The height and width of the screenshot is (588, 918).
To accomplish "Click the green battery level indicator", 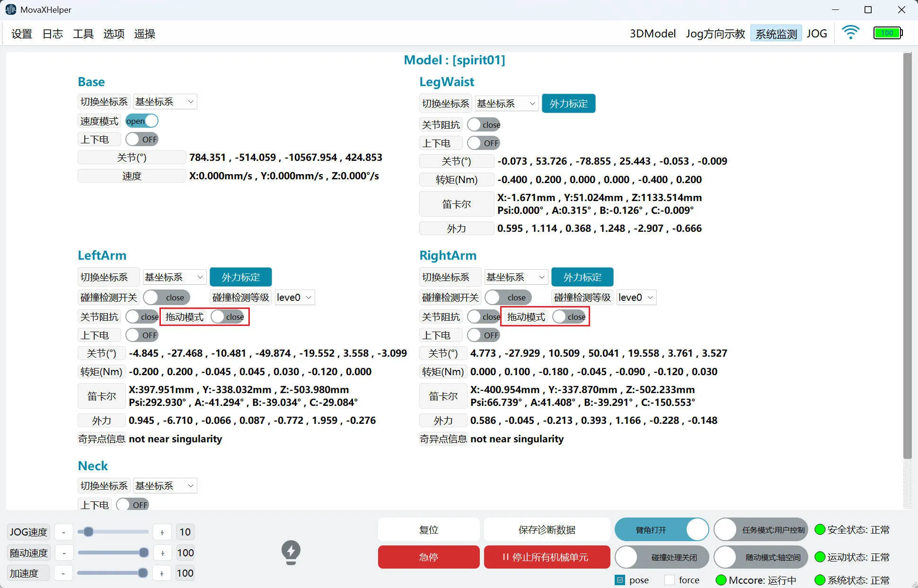I will coord(887,33).
